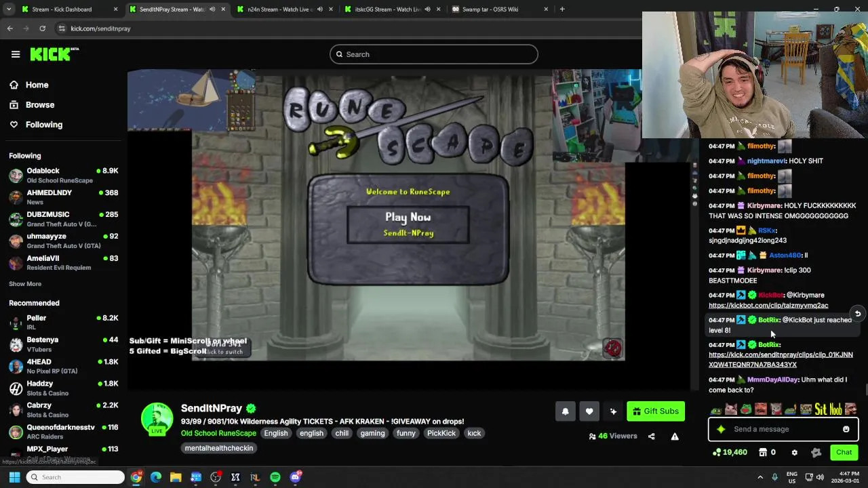Focus the Kick search box

(x=434, y=54)
